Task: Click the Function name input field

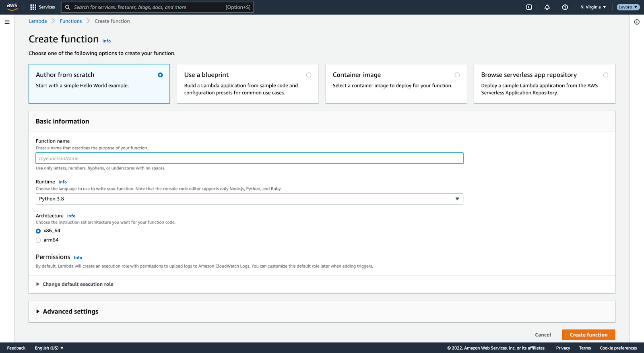Action: pos(249,158)
